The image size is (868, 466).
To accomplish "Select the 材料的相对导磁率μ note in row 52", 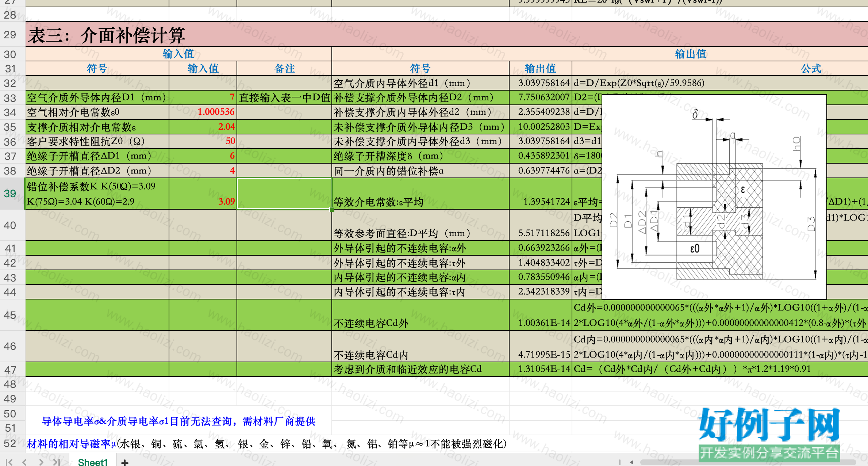I will [266, 444].
